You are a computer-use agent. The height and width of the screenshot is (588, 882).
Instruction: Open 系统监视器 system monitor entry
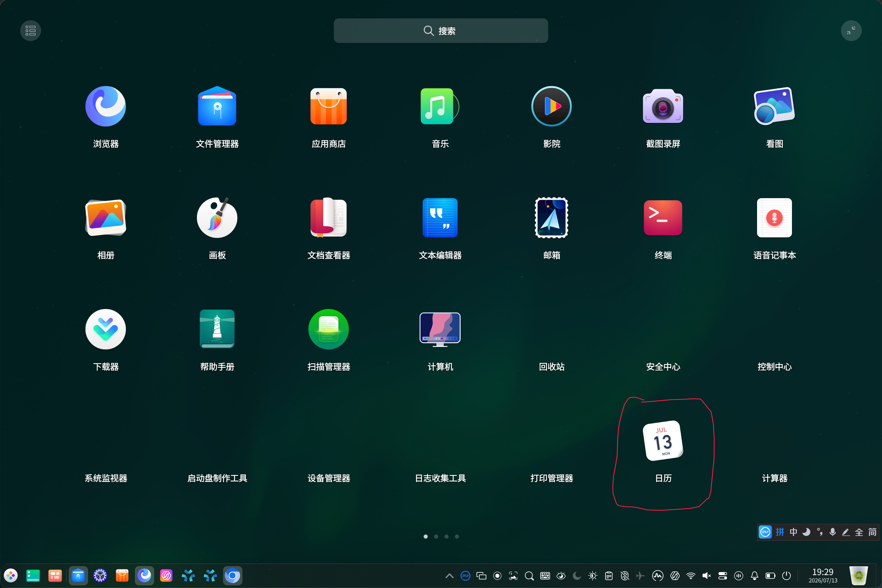point(106,478)
